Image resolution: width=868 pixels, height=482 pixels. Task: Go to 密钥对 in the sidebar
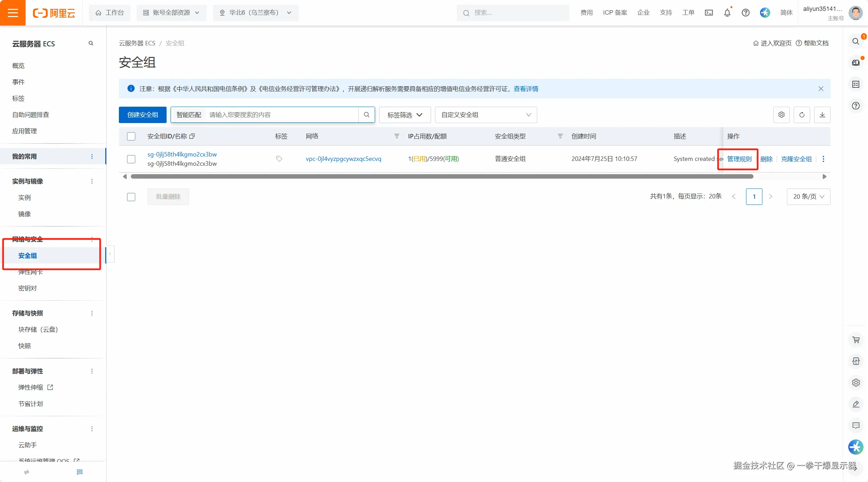coord(28,288)
